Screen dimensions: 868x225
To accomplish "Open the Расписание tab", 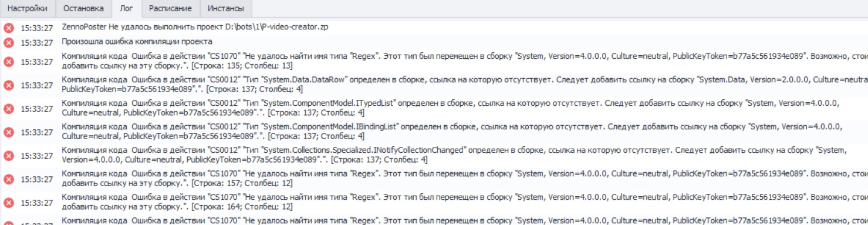I will (x=170, y=9).
